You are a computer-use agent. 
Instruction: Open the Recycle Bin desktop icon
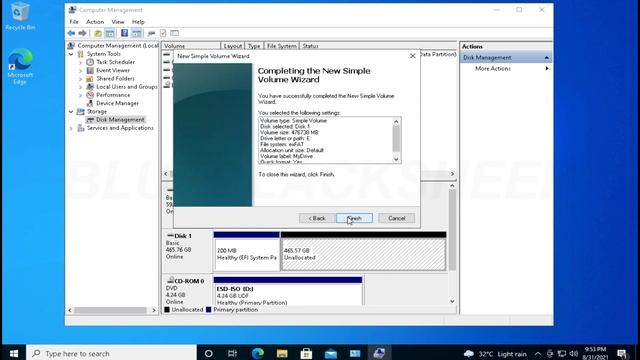pos(20,16)
